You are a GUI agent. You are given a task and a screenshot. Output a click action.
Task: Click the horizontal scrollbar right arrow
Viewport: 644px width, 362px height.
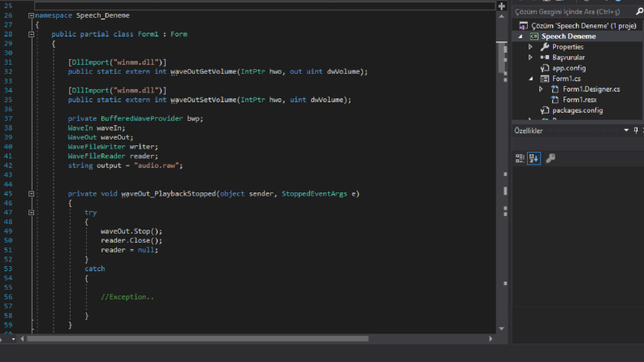pyautogui.click(x=491, y=339)
